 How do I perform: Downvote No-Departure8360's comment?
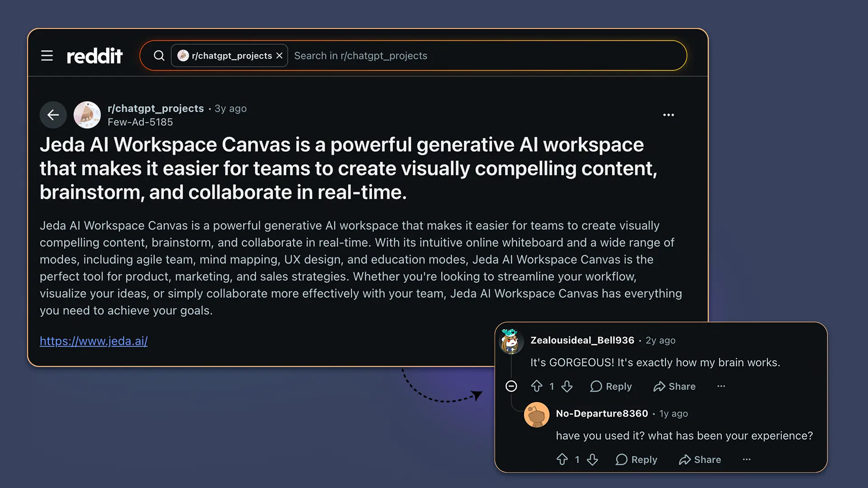click(x=592, y=460)
